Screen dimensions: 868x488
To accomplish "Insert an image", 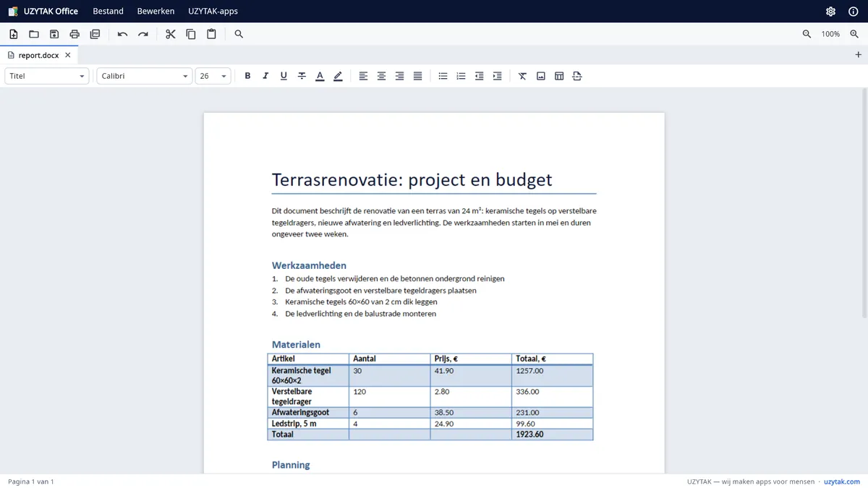I will [x=541, y=76].
